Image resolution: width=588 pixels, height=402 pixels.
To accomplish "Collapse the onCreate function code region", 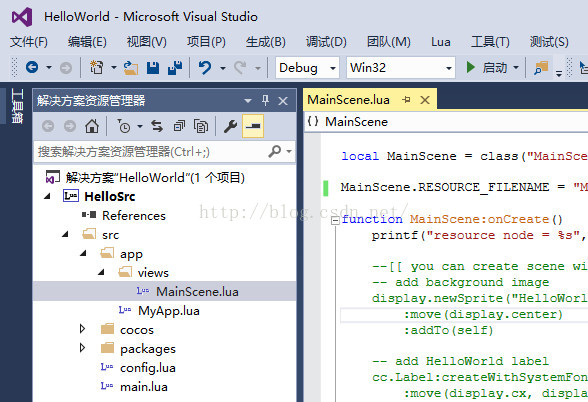I will [335, 220].
